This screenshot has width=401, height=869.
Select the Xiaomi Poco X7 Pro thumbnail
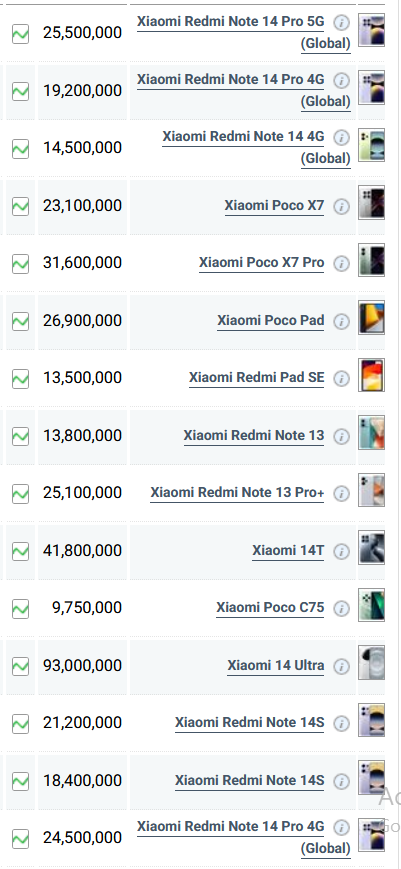pos(371,260)
